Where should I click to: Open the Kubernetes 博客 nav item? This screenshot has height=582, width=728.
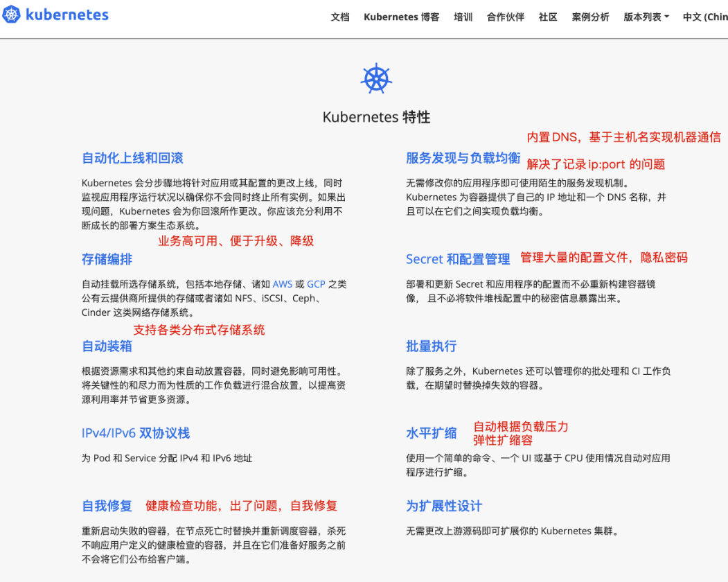[402, 17]
